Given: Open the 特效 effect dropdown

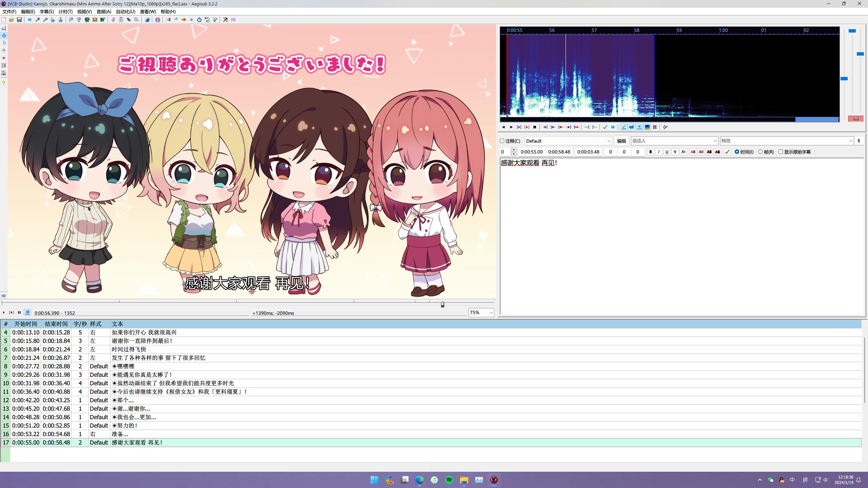Looking at the screenshot, I should 787,141.
